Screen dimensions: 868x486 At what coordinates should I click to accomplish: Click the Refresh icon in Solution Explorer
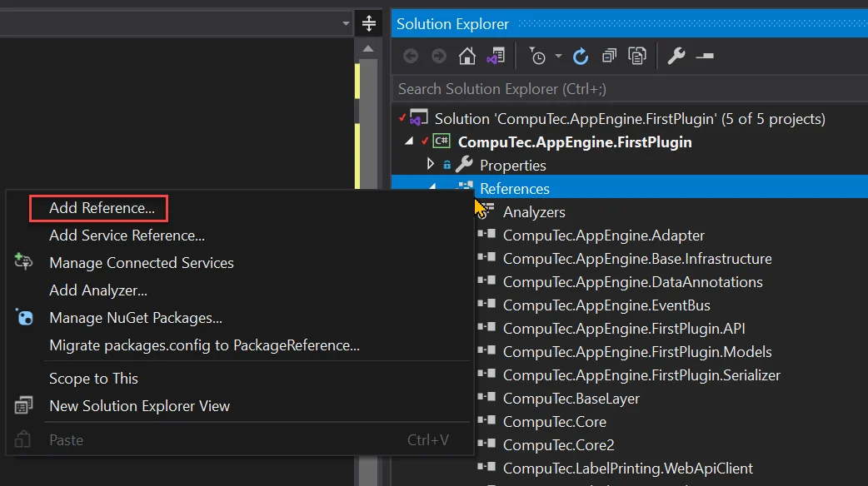[581, 57]
